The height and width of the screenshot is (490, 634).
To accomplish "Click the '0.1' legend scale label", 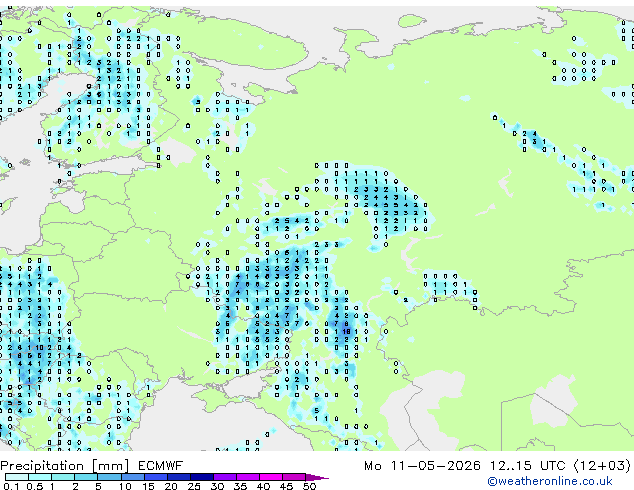I will click(x=11, y=486).
